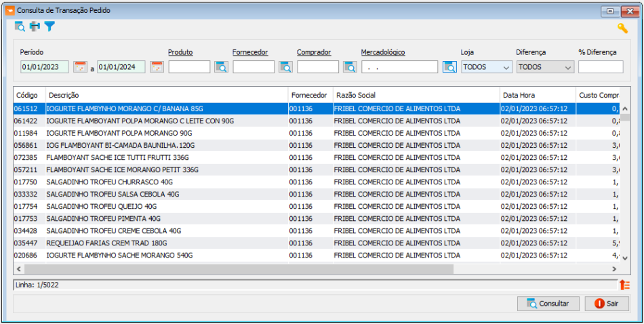Open the Produto lookup search icon
Viewport: 644px width, 324px height.
(221, 67)
